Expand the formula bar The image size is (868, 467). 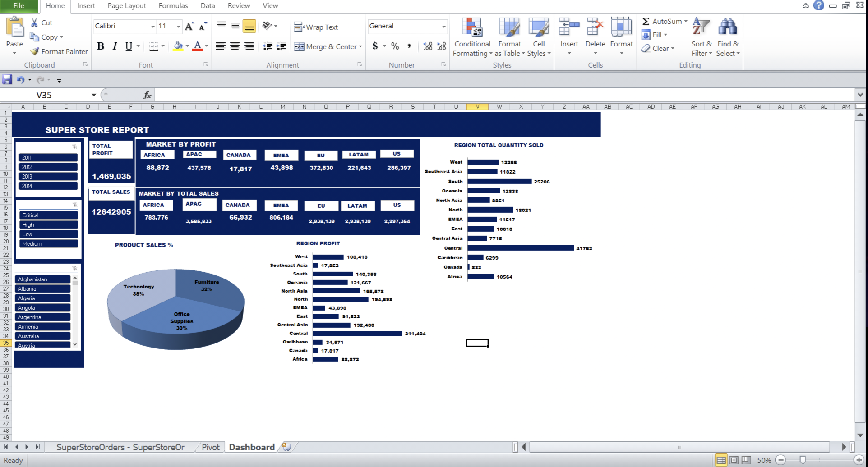point(860,95)
